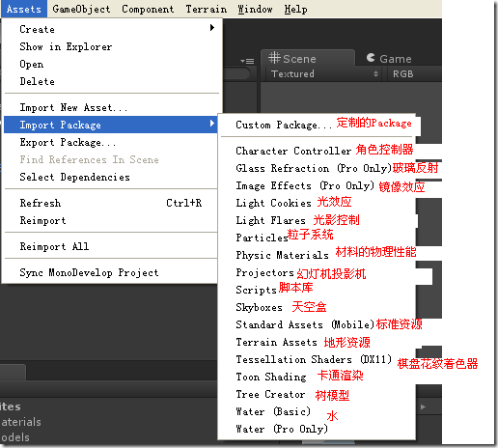This screenshot has height=448, width=498.
Task: Import the Light Cookies package
Action: pyautogui.click(x=317, y=203)
